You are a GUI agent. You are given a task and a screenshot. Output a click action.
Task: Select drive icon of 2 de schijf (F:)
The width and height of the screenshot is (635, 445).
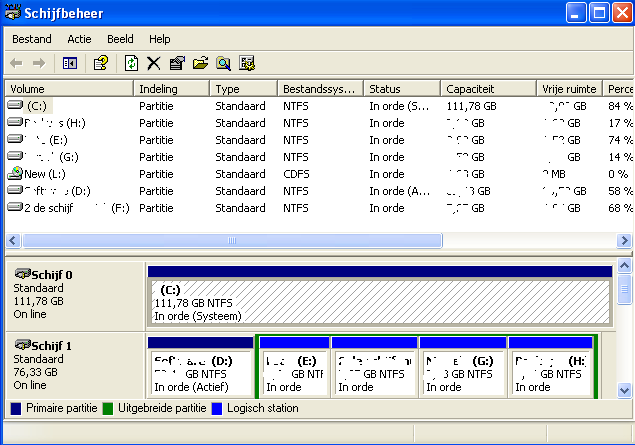[x=15, y=207]
